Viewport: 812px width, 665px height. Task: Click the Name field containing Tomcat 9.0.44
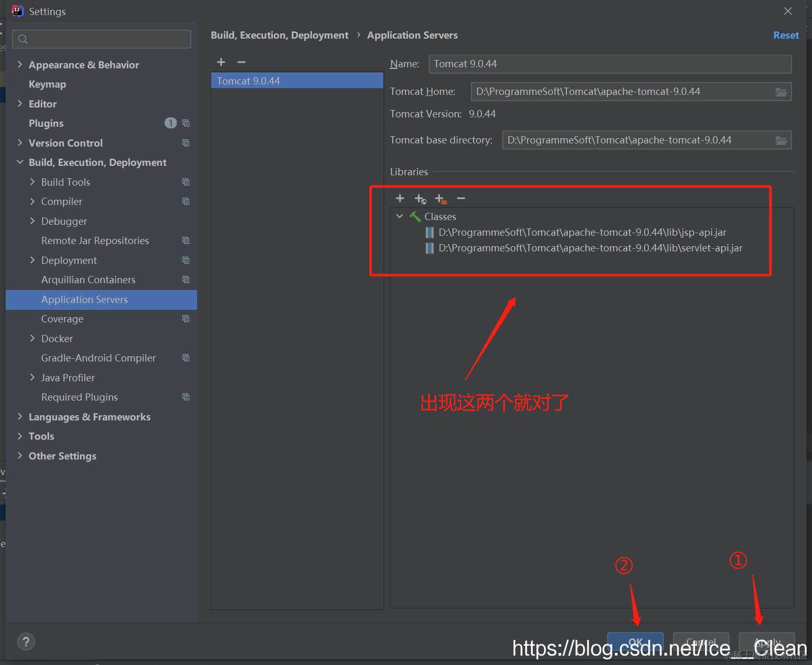click(610, 64)
